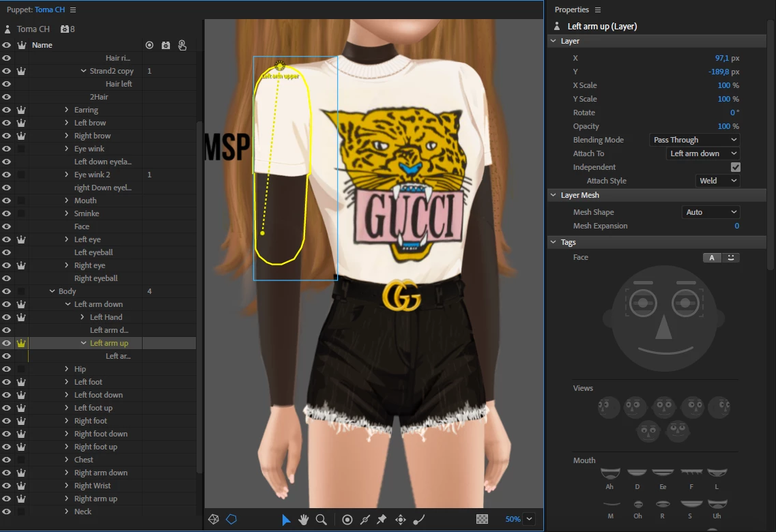Select the Dragger tool

pos(401,519)
